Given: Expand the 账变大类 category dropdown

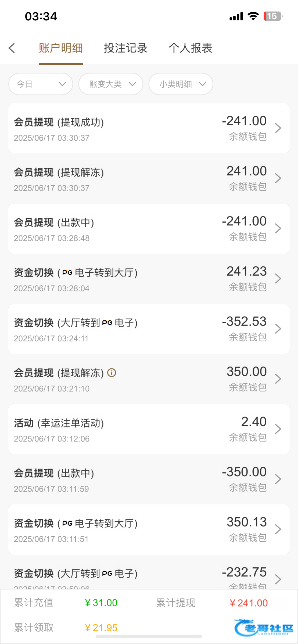Looking at the screenshot, I should tap(111, 84).
